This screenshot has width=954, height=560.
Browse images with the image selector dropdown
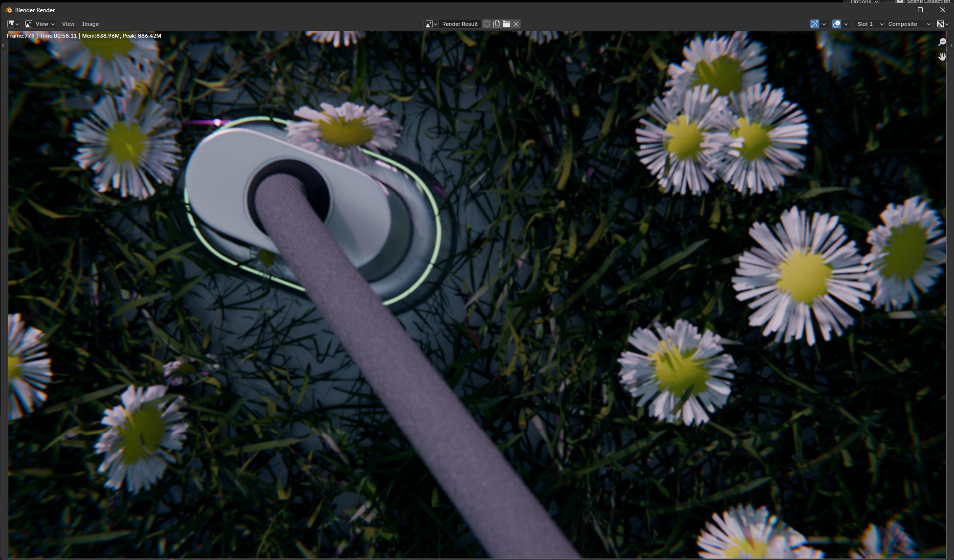431,24
